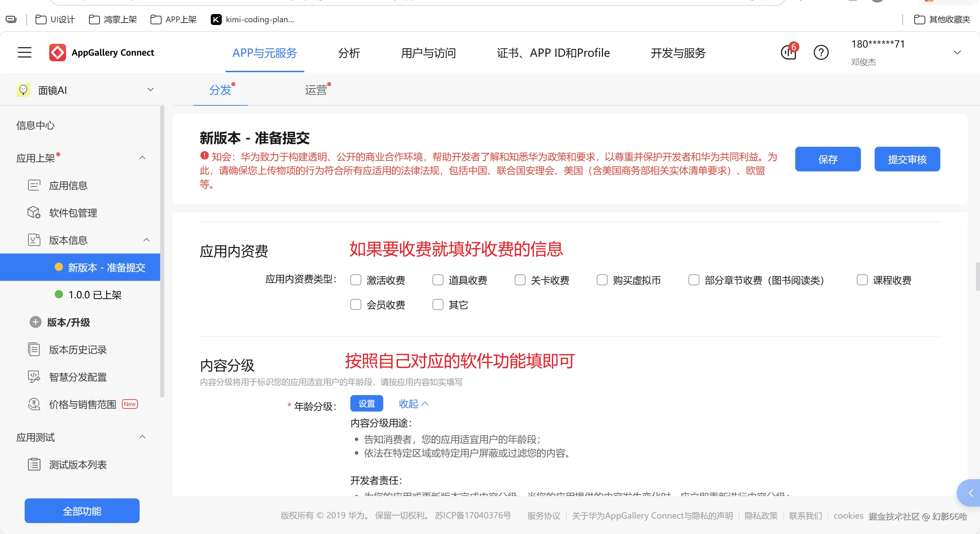Screen dimensions: 980x534
Task: Open the 隐私政策 footer link
Action: click(761, 516)
